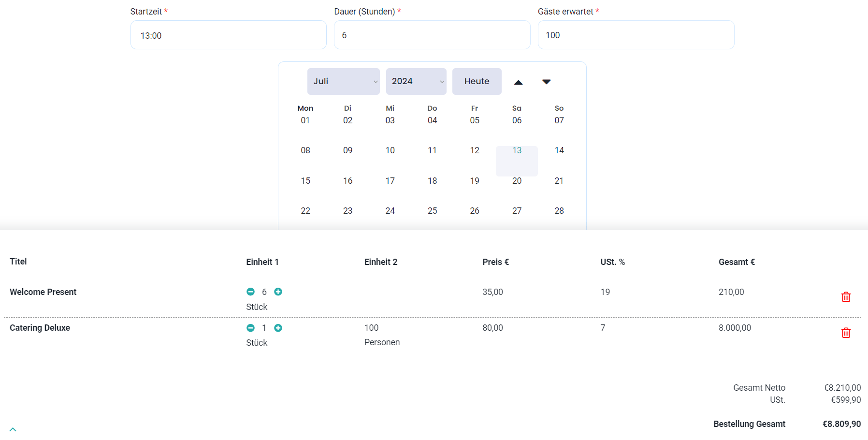Select calendar day 05
Screen dimensions: 868x440
pyautogui.click(x=475, y=120)
